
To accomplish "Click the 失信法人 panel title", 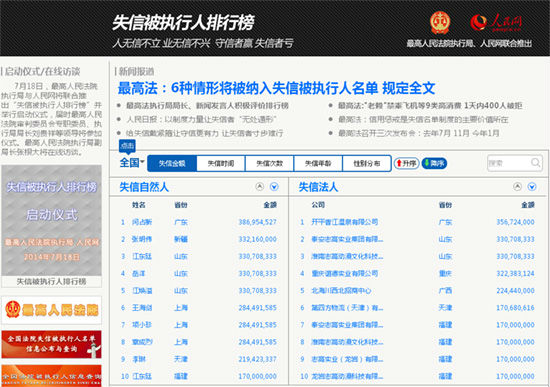I will [x=318, y=187].
